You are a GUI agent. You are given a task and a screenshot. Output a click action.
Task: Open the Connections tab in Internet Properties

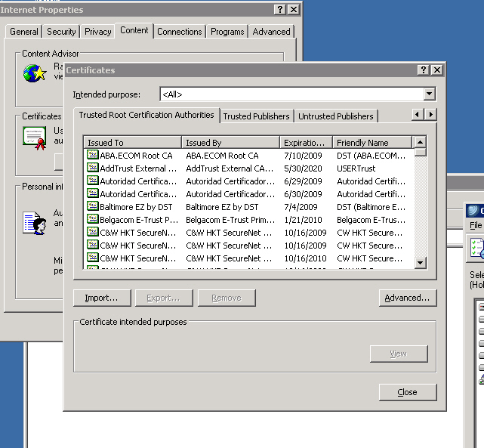coord(180,32)
